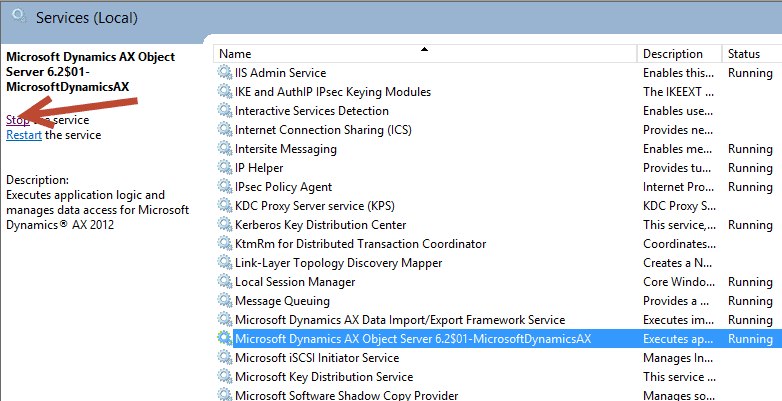
Task: Click gear icon for KDC Proxy Server service
Action: pos(224,205)
